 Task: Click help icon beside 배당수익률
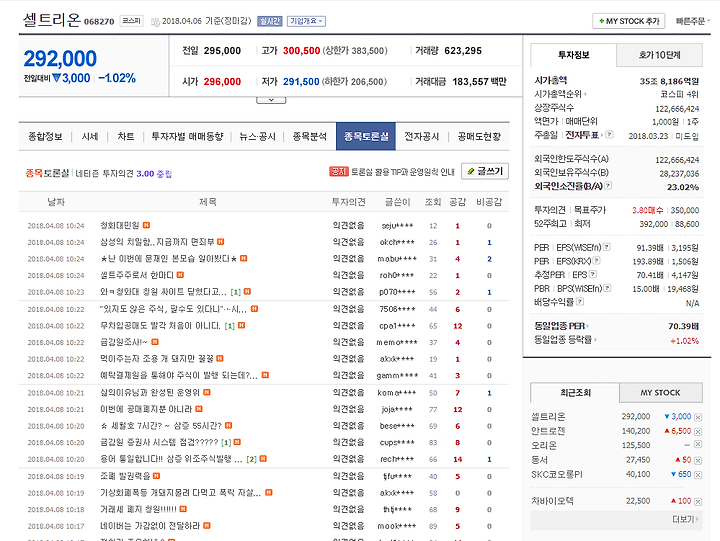coord(580,301)
